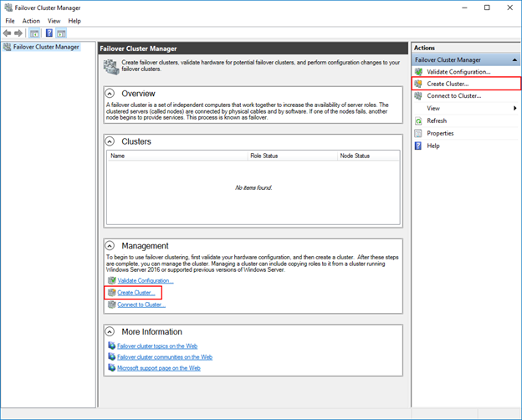Open the View menu in menu bar
Image resolution: width=522 pixels, height=420 pixels.
[54, 21]
